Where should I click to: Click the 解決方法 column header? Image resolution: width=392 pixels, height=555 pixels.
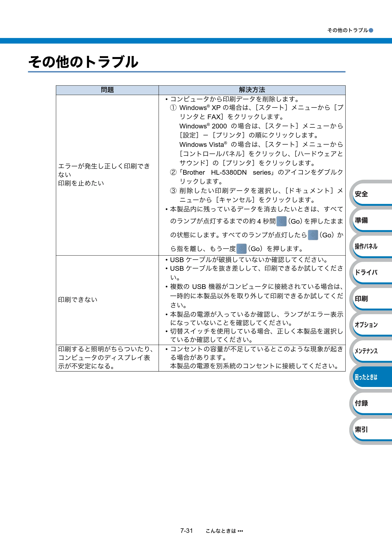point(252,90)
